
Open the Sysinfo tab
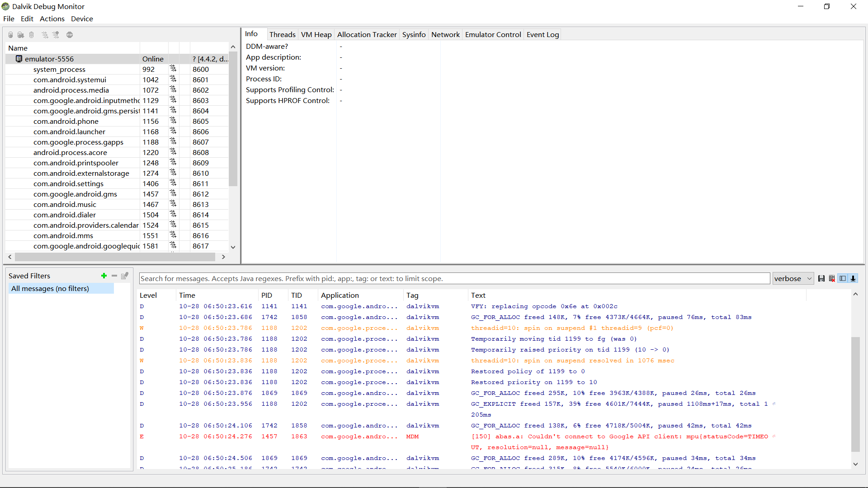414,34
